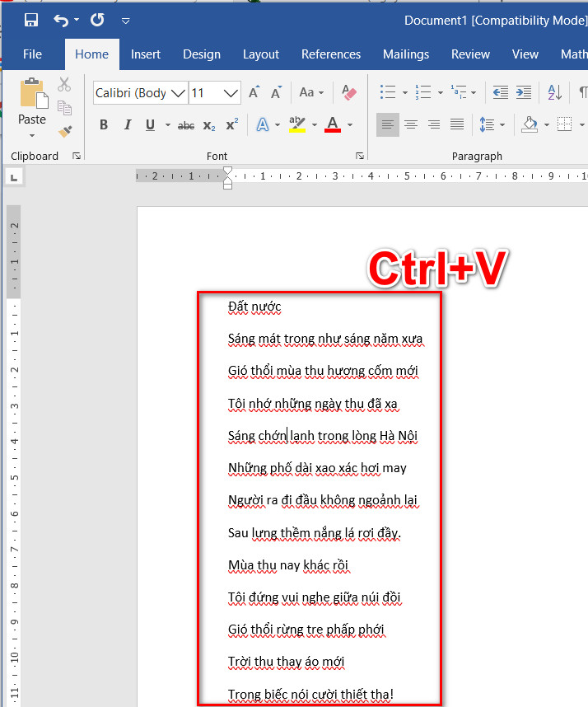Open the Review tab
Image resolution: width=588 pixels, height=707 pixels.
pos(470,54)
